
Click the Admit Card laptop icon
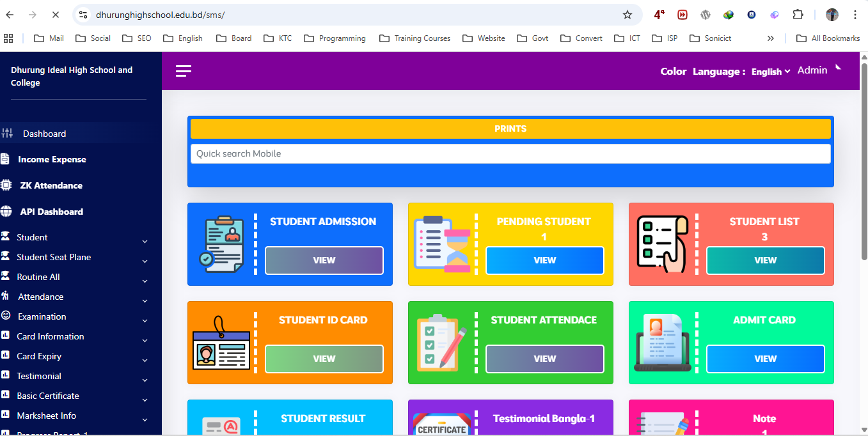pos(661,343)
